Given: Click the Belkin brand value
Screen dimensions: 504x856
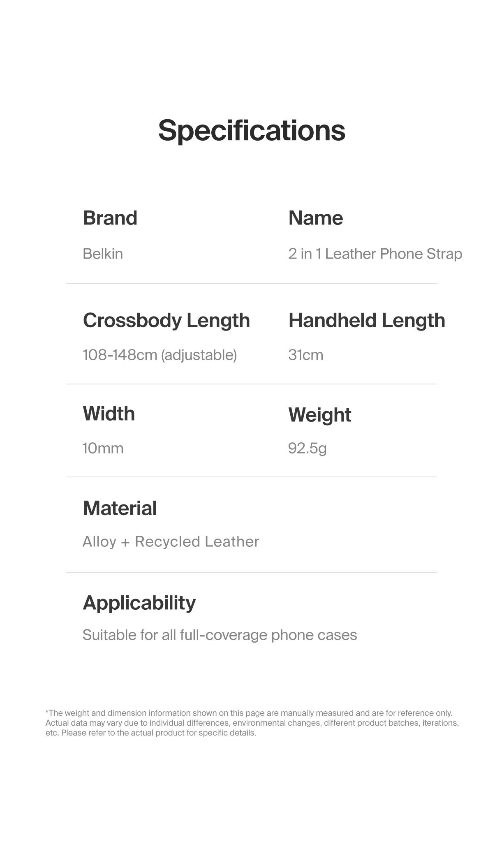Looking at the screenshot, I should [x=103, y=254].
